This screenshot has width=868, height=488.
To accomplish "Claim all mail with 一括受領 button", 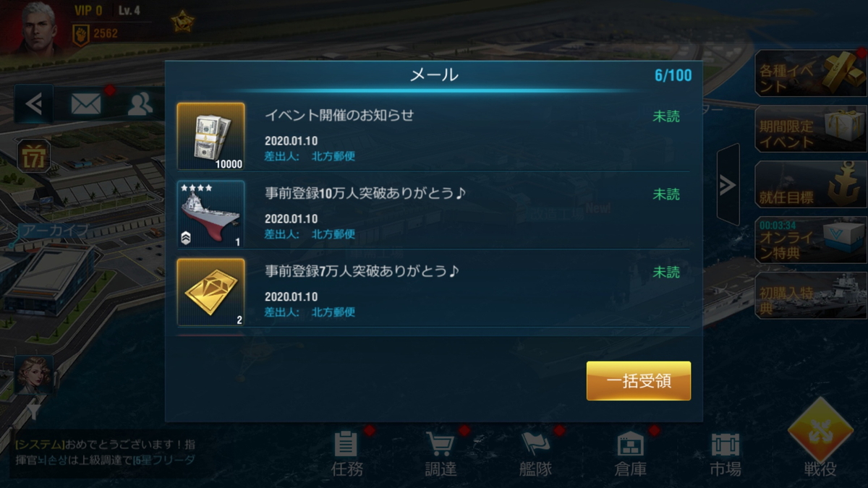I will 639,381.
